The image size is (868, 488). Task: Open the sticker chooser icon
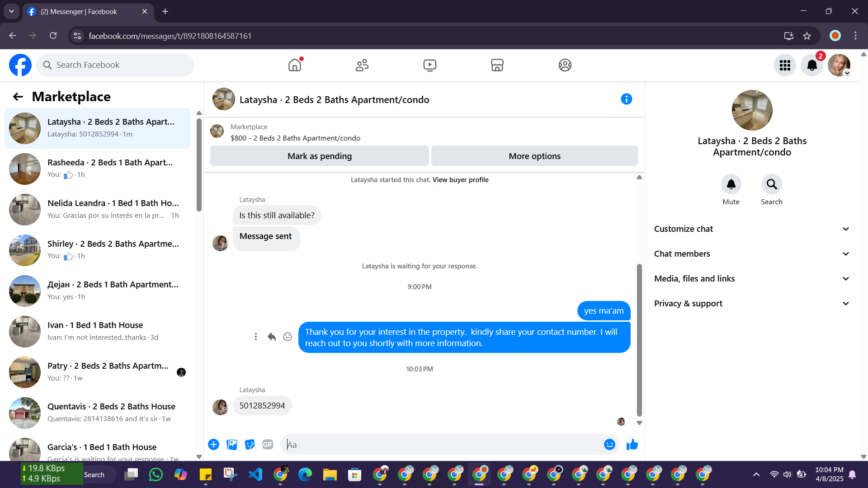point(250,445)
